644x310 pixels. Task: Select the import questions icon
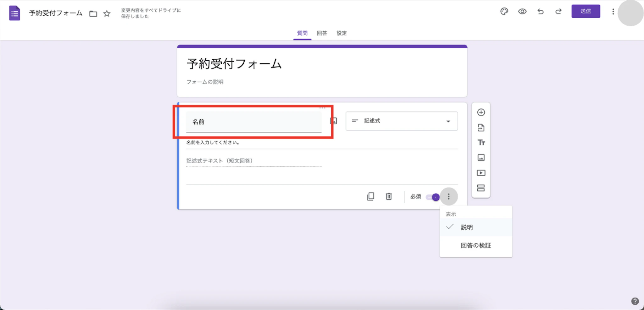481,128
